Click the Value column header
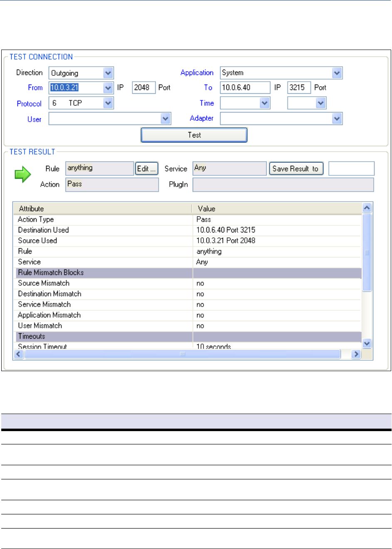This screenshot has width=392, height=549. pyautogui.click(x=277, y=209)
